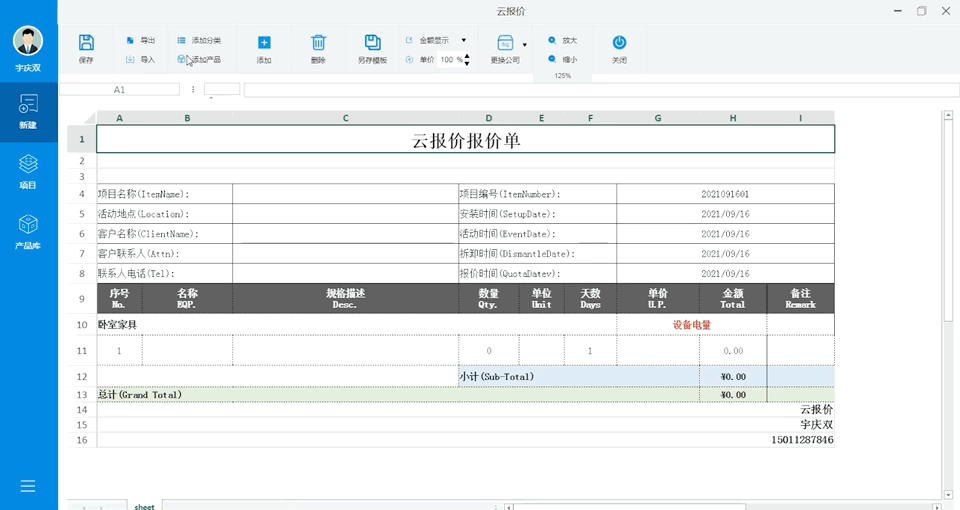Viewport: 960px width, 510px height.
Task: Open the 项目 sidebar section
Action: 28,172
